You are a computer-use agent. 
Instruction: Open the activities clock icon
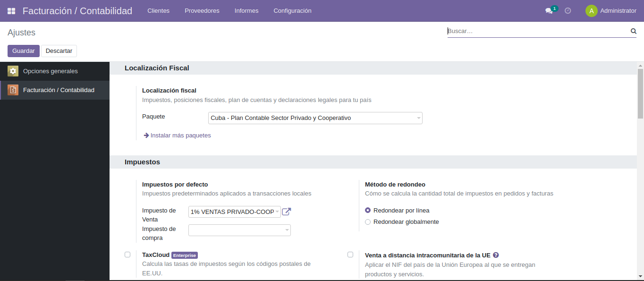click(568, 10)
